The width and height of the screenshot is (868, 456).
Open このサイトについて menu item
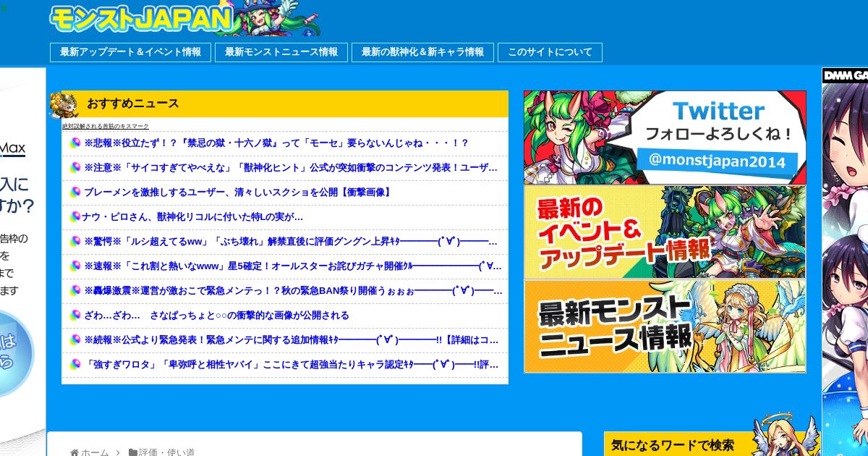click(x=550, y=52)
